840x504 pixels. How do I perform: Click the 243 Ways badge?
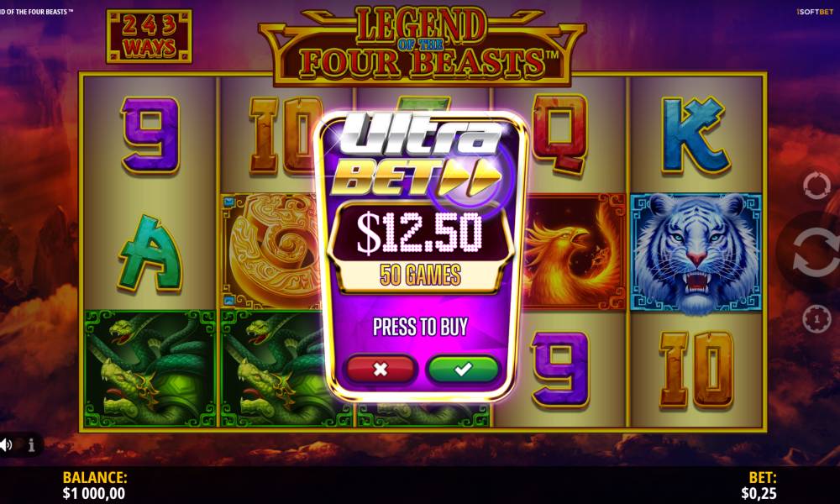click(x=149, y=36)
